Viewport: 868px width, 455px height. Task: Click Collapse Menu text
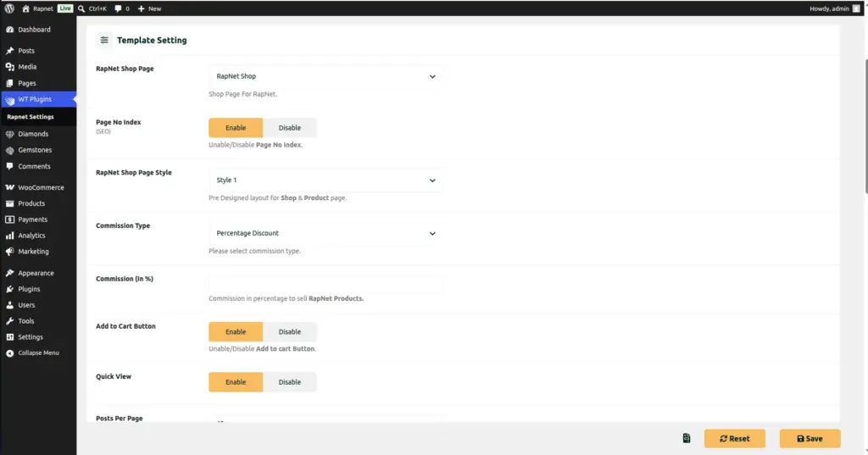[38, 353]
